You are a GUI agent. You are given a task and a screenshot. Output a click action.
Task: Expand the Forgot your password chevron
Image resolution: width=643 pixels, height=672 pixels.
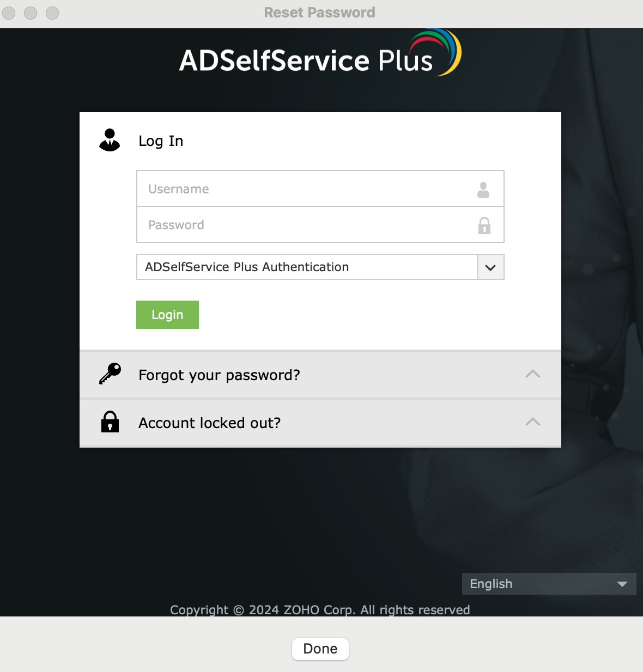533,374
